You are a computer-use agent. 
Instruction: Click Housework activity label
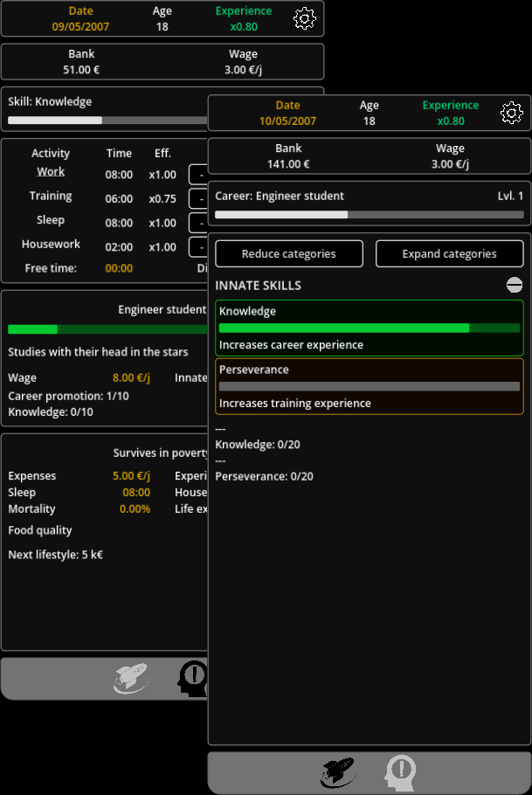pos(51,245)
